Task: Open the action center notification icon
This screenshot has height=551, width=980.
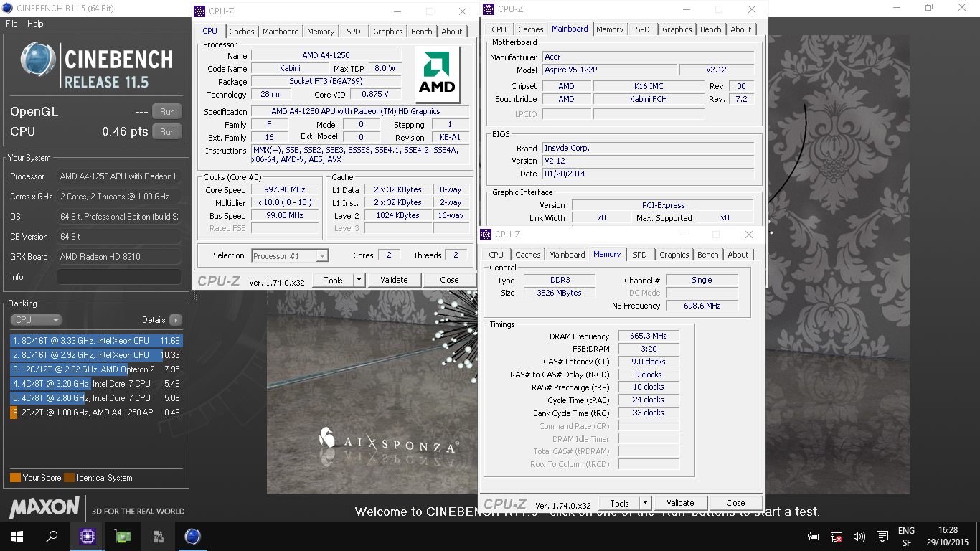Action: (x=882, y=536)
